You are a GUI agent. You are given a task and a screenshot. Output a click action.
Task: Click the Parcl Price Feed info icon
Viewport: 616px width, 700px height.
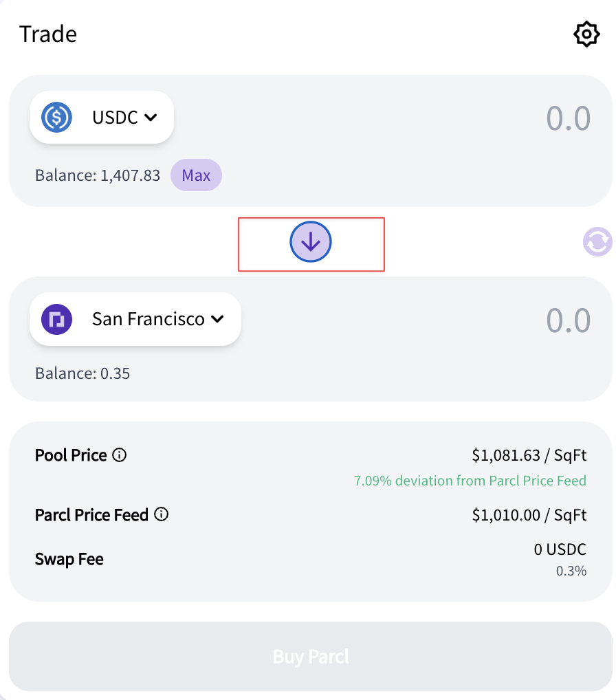point(161,514)
